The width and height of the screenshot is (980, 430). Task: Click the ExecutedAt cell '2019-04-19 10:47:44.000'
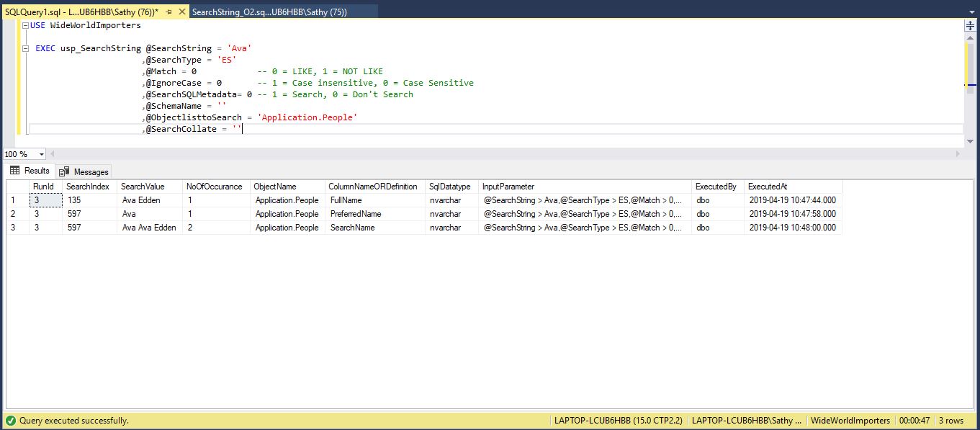(x=793, y=200)
